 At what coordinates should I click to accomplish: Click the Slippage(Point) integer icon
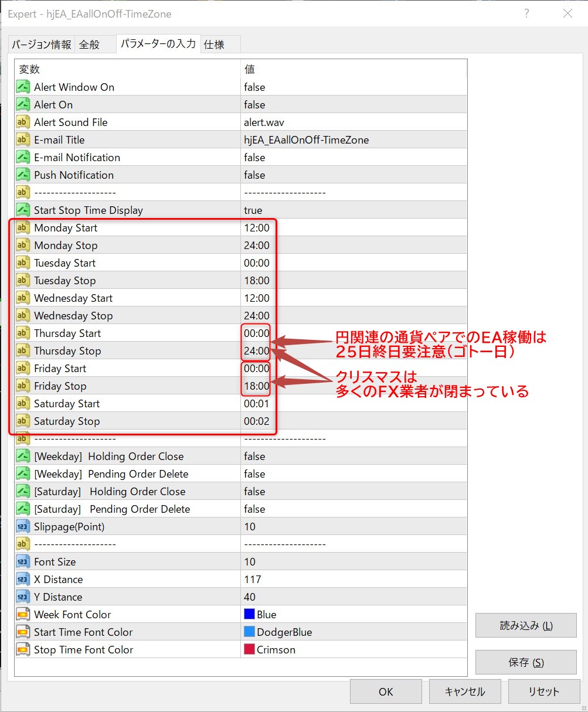[x=23, y=527]
